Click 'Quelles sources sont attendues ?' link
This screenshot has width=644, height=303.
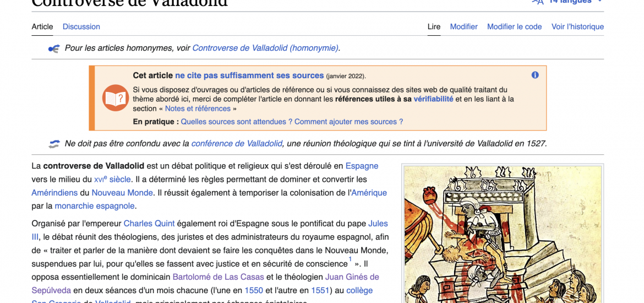pos(237,122)
